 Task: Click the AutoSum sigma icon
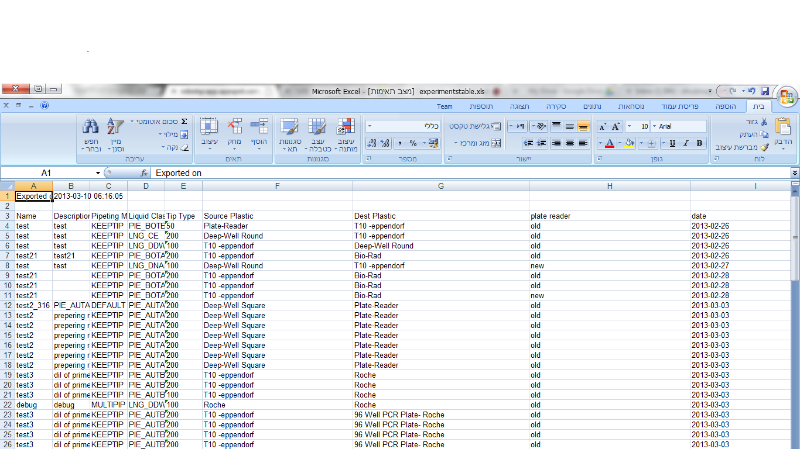pos(184,121)
